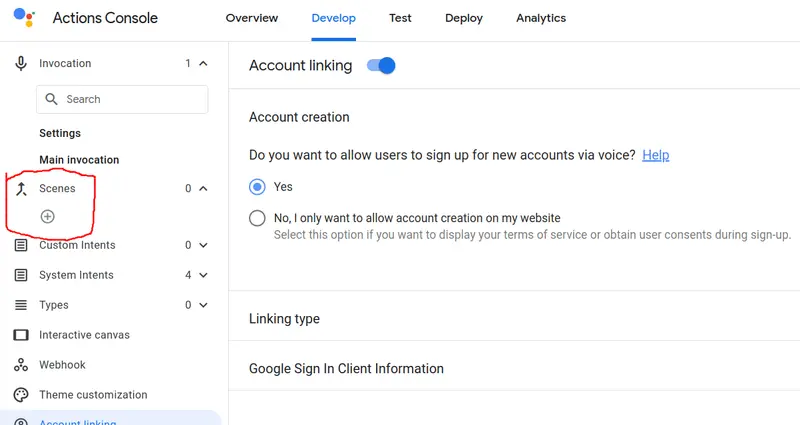Click the Theme customization palette icon
The width and height of the screenshot is (800, 425).
21,395
